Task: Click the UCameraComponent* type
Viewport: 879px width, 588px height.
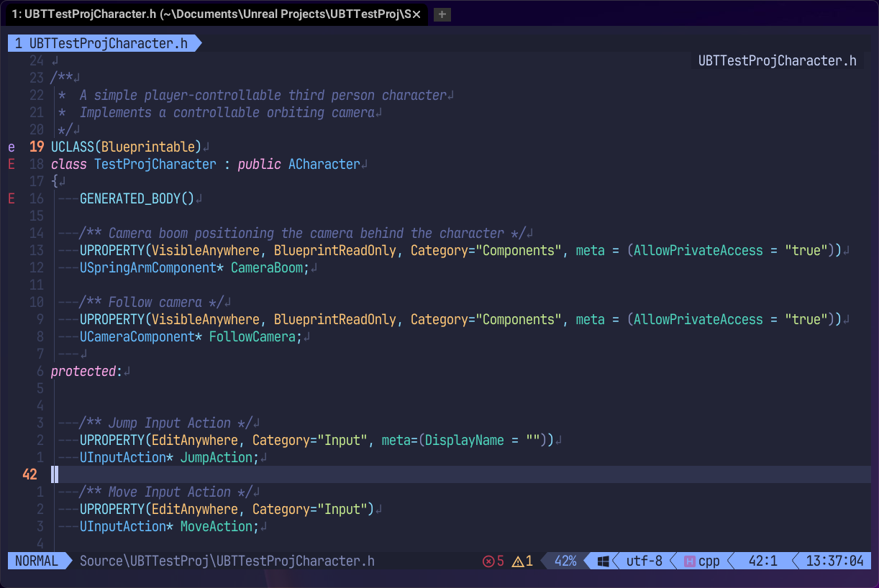Action: pos(141,337)
